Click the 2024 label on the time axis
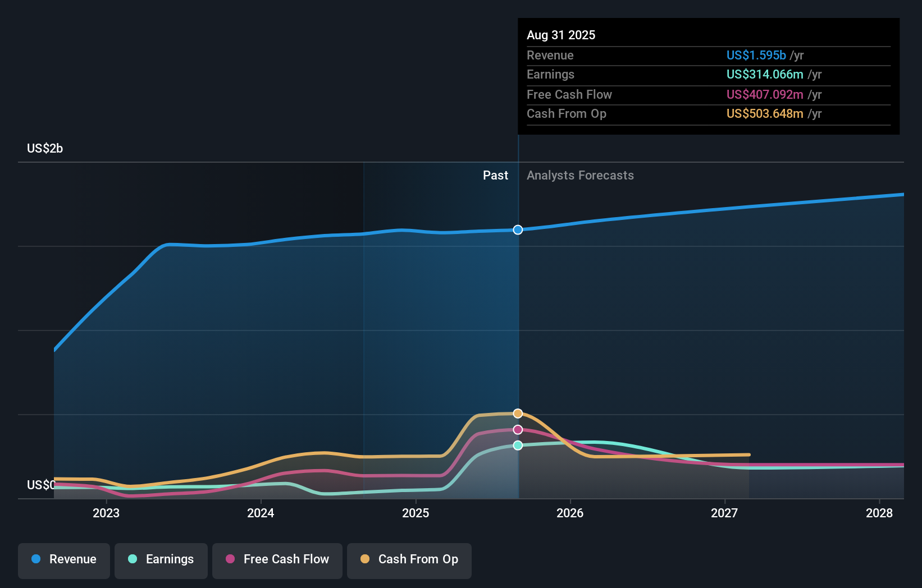The image size is (922, 588). 260,513
